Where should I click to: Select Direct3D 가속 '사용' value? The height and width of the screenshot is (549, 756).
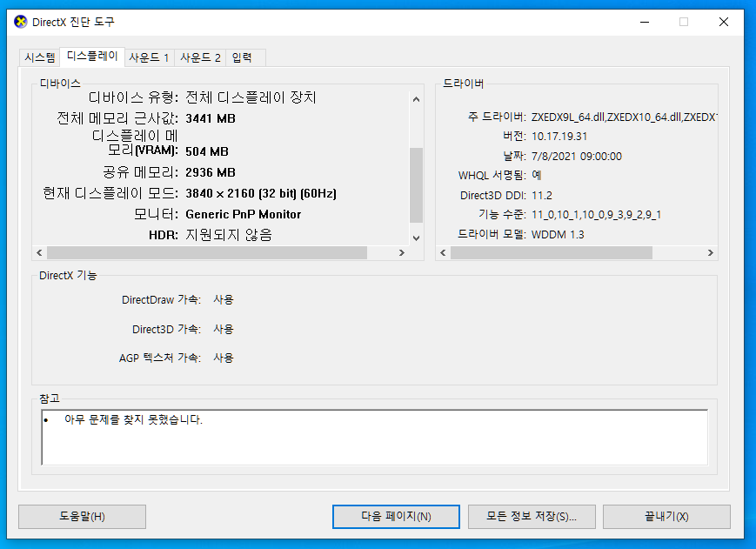[224, 329]
